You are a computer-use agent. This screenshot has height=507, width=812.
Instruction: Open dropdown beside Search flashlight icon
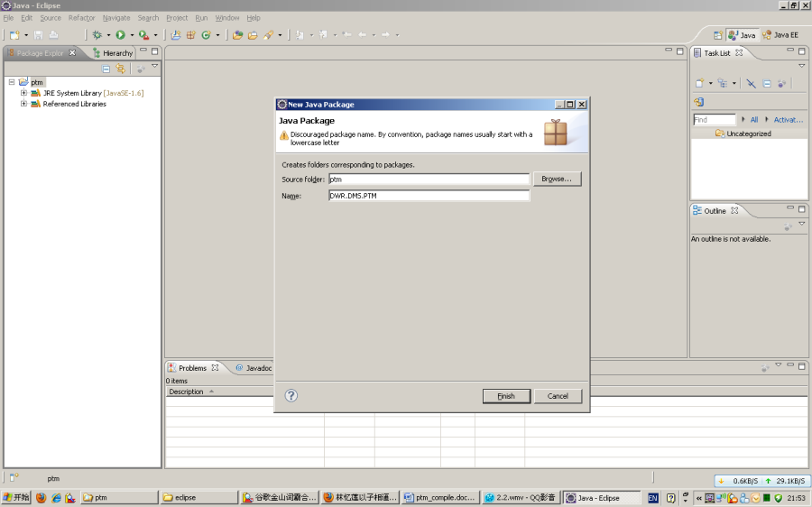281,35
